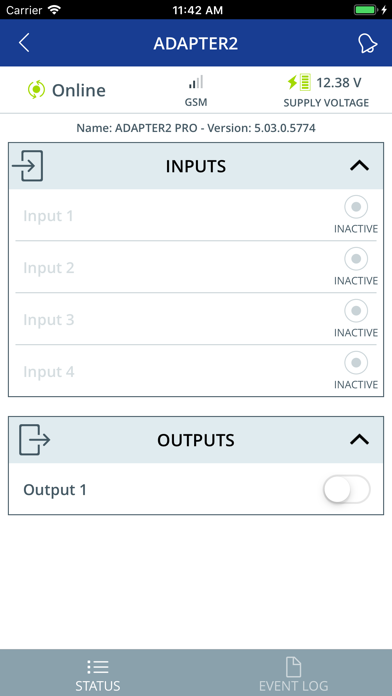Toggle the Output 1 switch
The width and height of the screenshot is (392, 696).
(x=347, y=489)
